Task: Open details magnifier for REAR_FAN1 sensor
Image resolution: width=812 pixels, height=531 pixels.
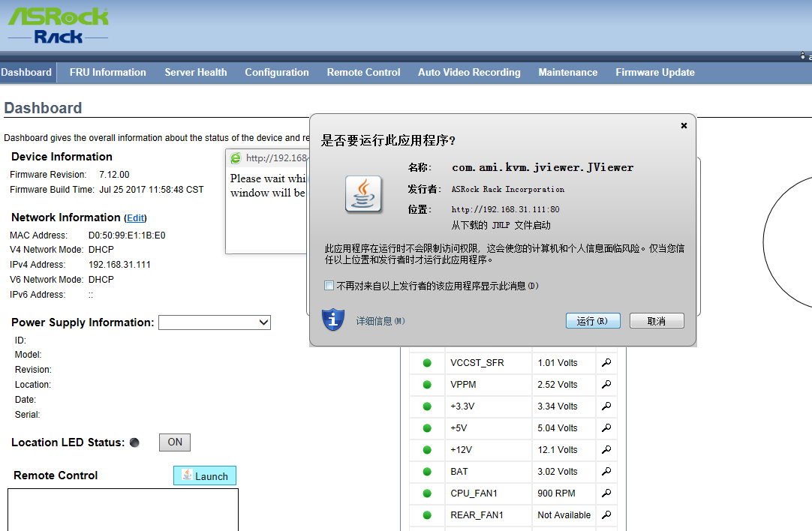Action: pyautogui.click(x=606, y=514)
